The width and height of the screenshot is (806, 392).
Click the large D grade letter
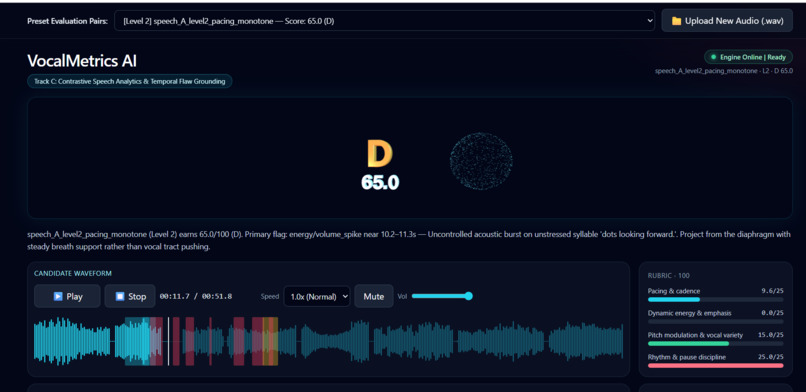point(380,154)
